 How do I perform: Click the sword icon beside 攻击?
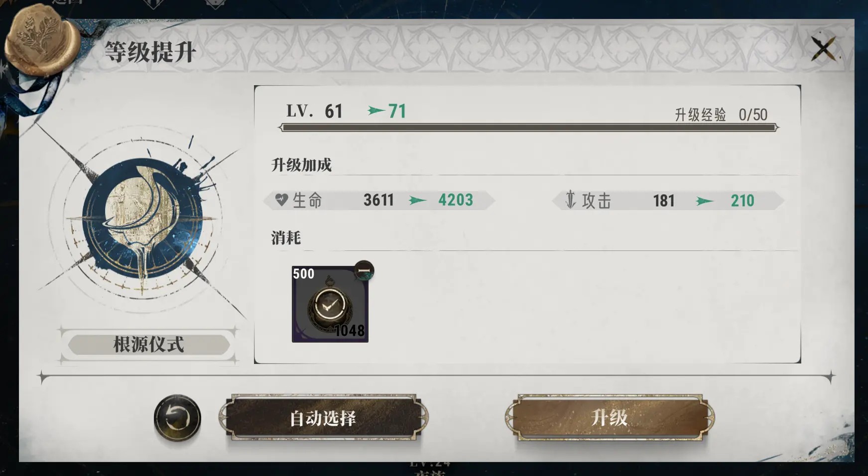pyautogui.click(x=571, y=200)
